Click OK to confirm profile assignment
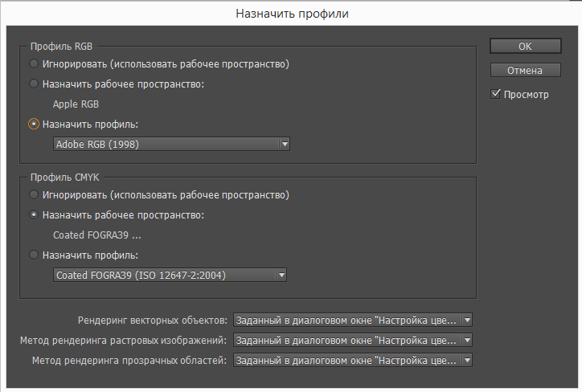 pos(525,46)
